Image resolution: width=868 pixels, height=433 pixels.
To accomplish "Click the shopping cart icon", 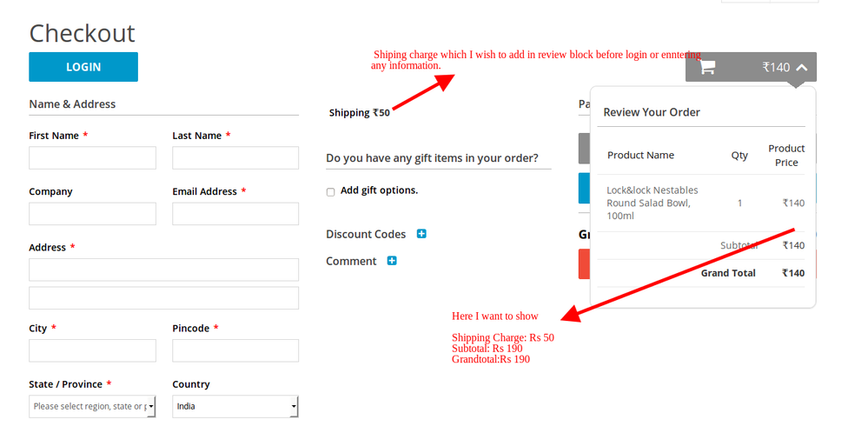I will pos(707,67).
